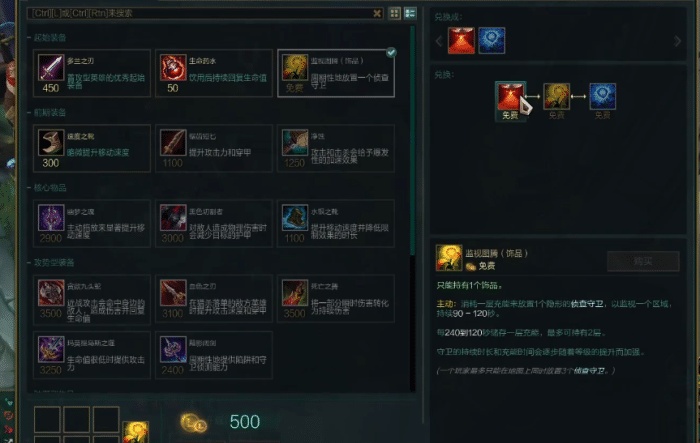Screen dimensions: 700x443
Task: Show next items with the right arrow
Action: click(x=677, y=41)
